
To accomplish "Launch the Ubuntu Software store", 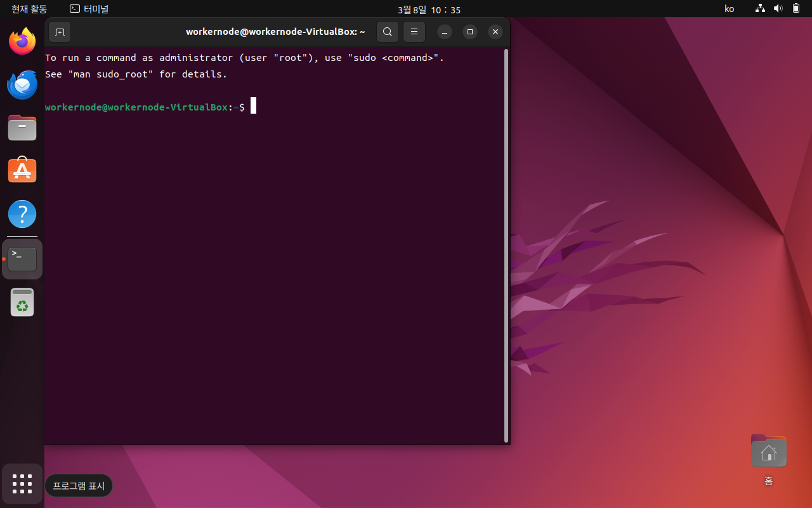I will click(x=22, y=170).
